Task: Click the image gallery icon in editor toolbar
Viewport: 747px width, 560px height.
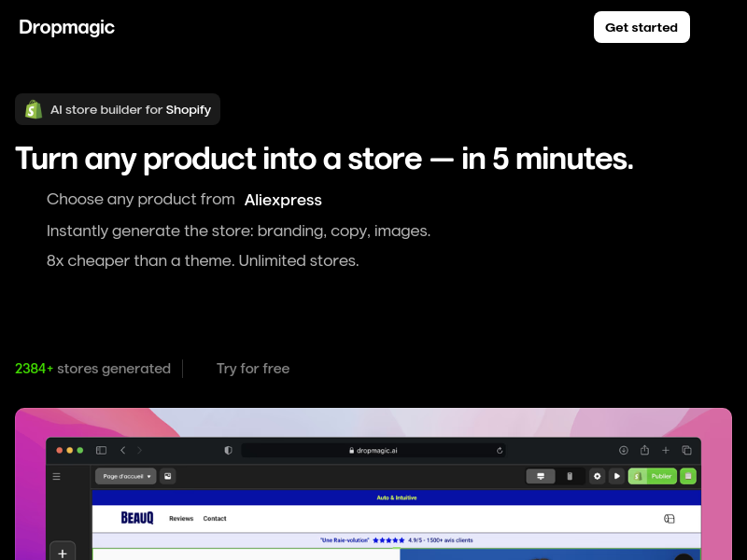Action: point(168,476)
